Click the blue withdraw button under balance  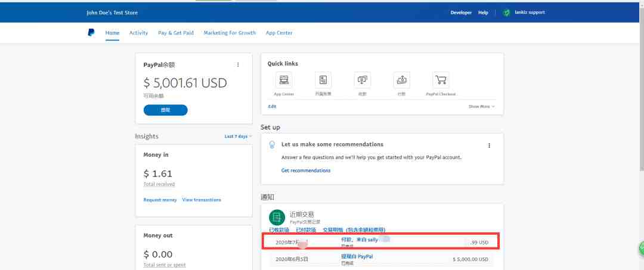pos(166,110)
